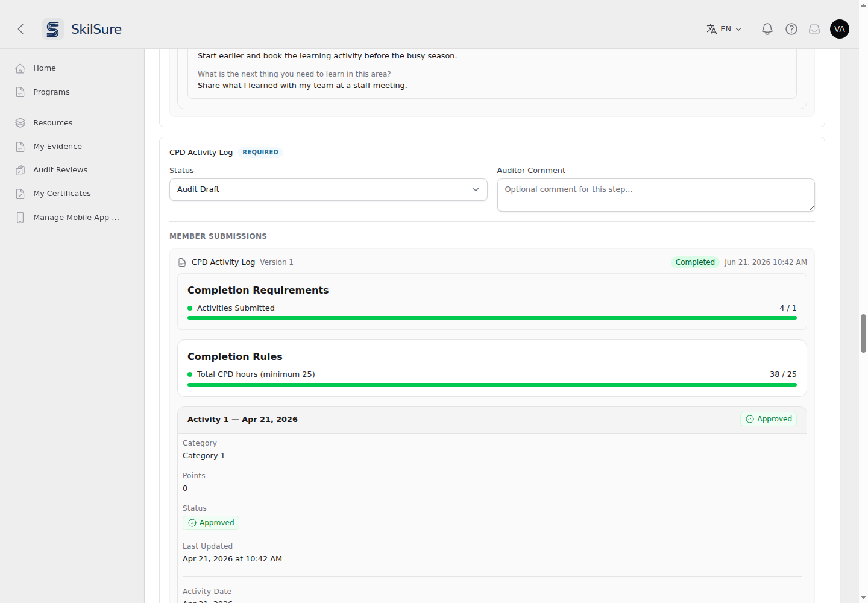
Task: Open the VA user avatar menu
Action: click(840, 29)
